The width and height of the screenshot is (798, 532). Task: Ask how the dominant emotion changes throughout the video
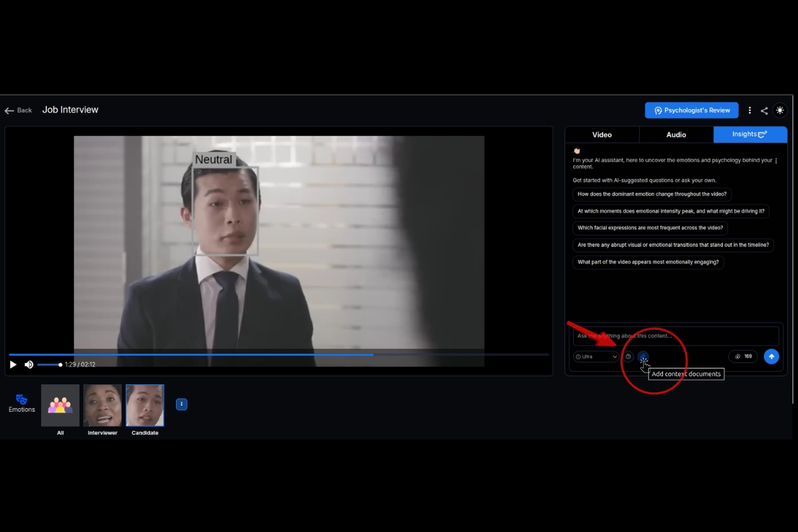coord(652,194)
